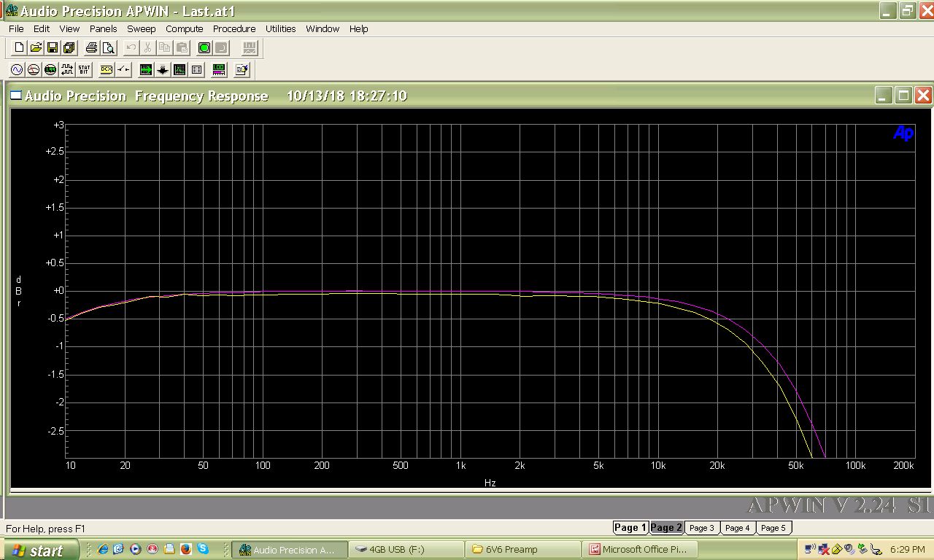Save the test with the floppy disk icon
Image resolution: width=934 pixels, height=560 pixels.
pyautogui.click(x=53, y=48)
